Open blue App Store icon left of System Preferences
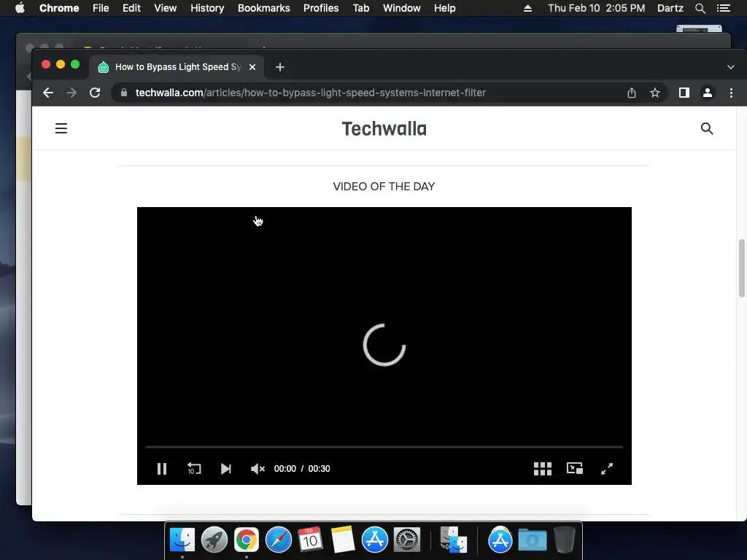 [375, 540]
